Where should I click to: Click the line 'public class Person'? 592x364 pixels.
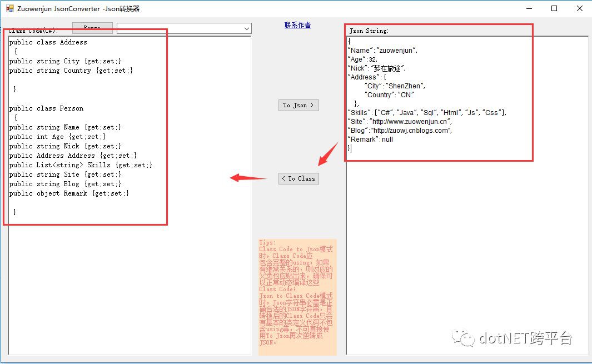point(46,108)
